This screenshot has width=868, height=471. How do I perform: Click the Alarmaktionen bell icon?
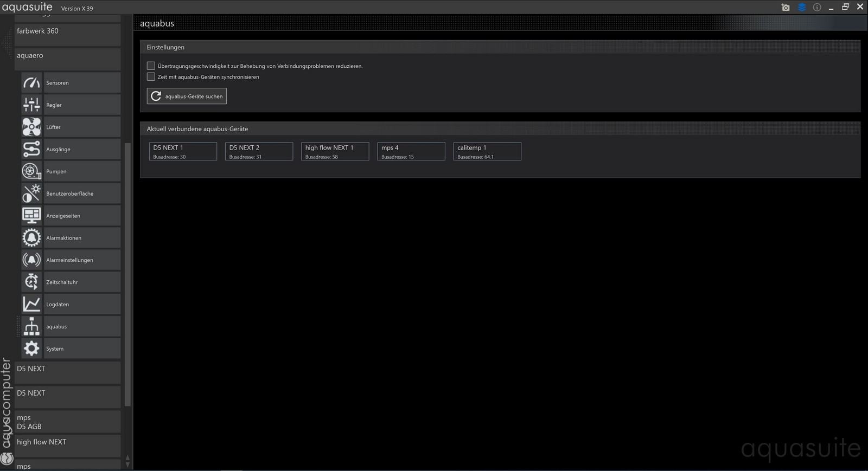(x=31, y=238)
